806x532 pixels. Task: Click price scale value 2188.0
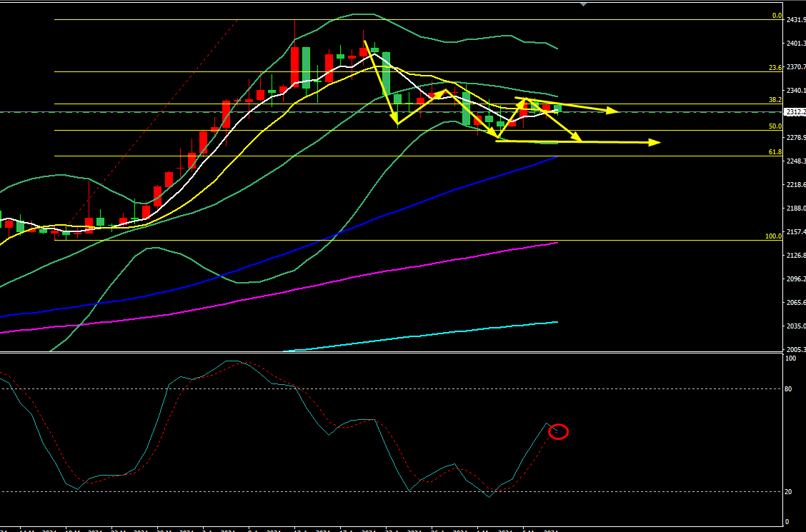796,209
